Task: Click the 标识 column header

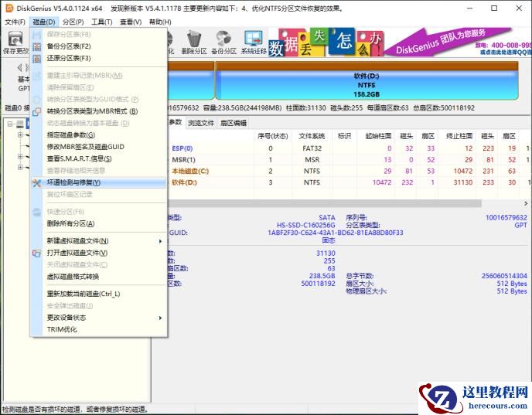Action: (344, 136)
